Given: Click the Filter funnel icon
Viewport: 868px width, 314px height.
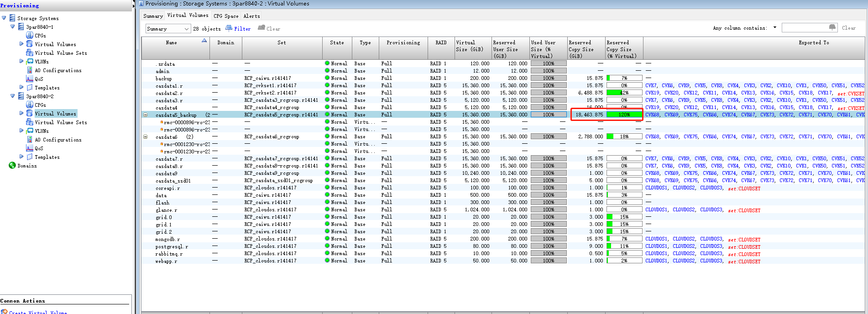Looking at the screenshot, I should pos(229,28).
